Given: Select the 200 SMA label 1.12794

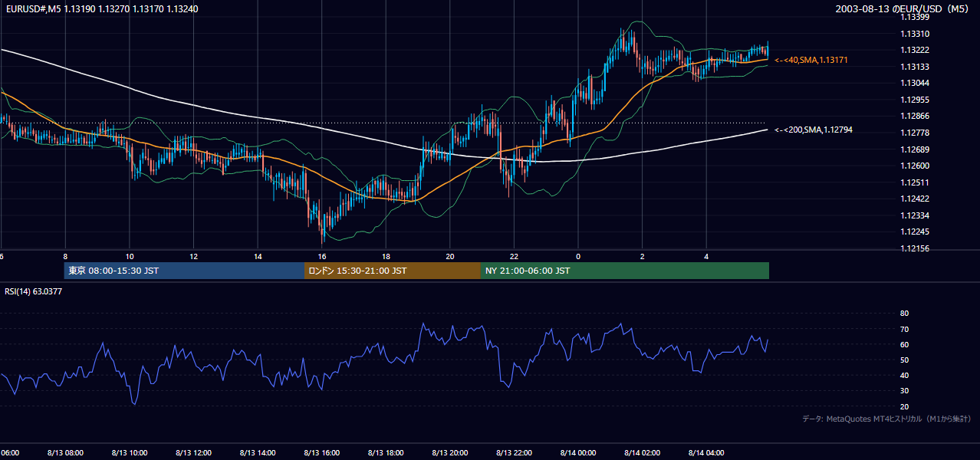Looking at the screenshot, I should pos(814,130).
